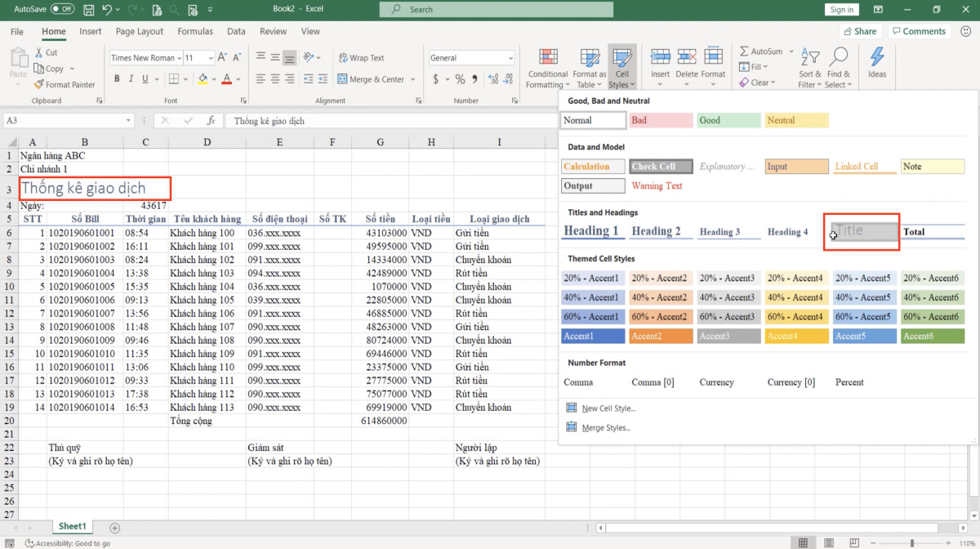Click the Clear eraser icon
Screen dimensions: 980x549
[x=744, y=83]
